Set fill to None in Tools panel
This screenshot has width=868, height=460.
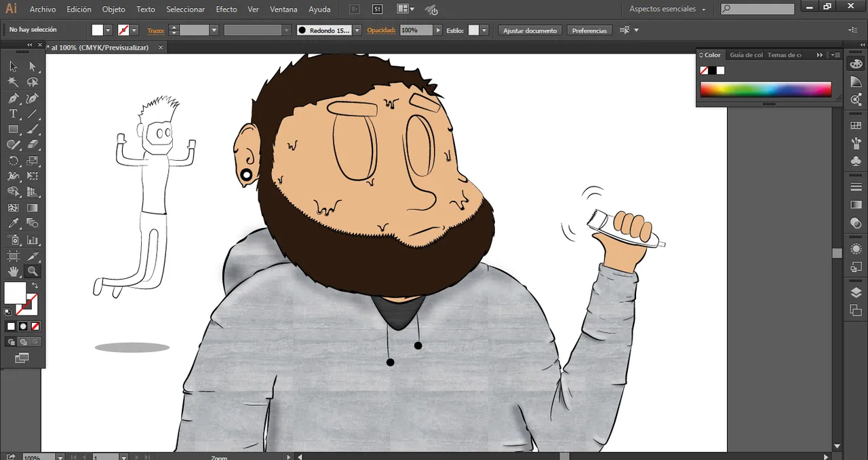(x=35, y=326)
